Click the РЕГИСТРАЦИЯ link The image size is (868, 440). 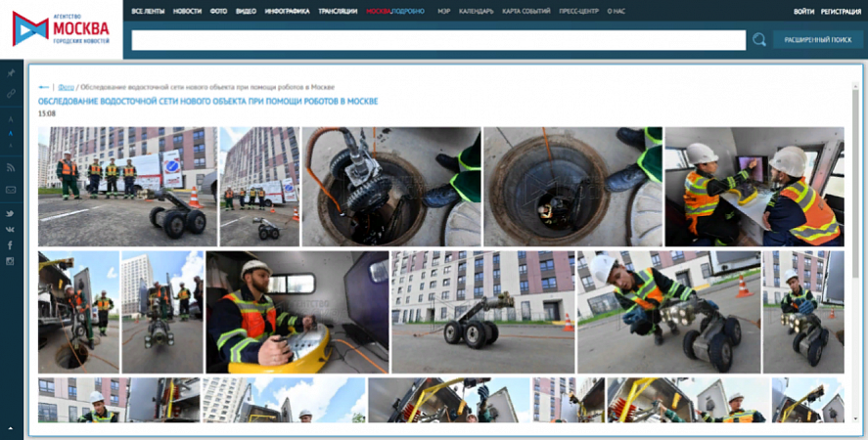coord(841,12)
